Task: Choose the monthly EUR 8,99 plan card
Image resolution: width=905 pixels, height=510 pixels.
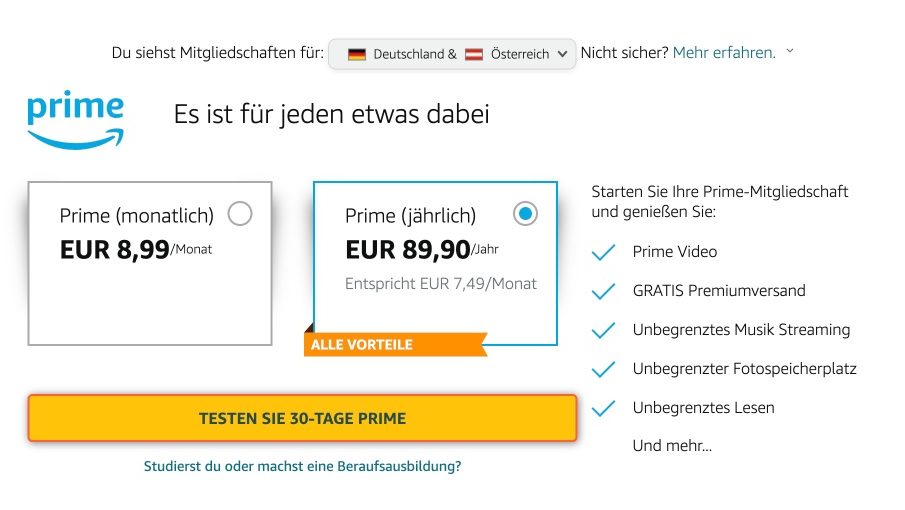Action: pyautogui.click(x=150, y=290)
